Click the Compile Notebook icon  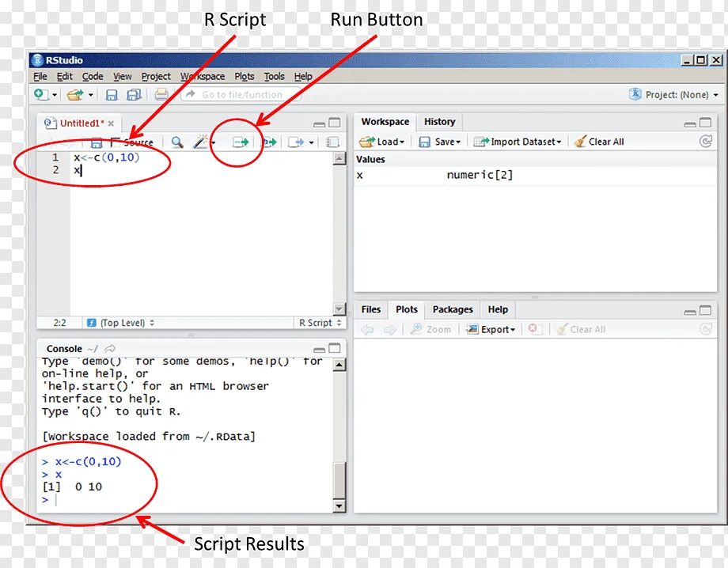click(x=332, y=142)
